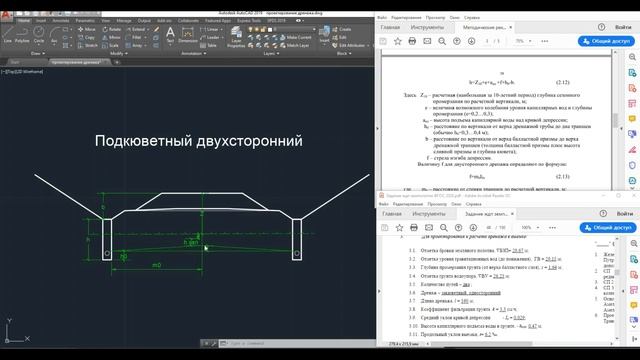640x360 pixels.
Task: Click the Table annotation tool
Action: (208, 46)
